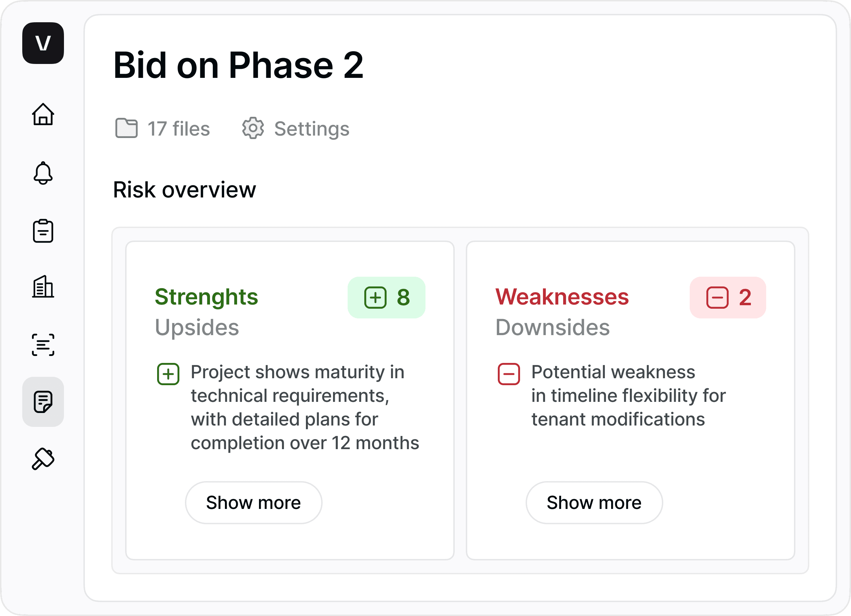
Task: Open the 17 files folder link
Action: click(178, 129)
